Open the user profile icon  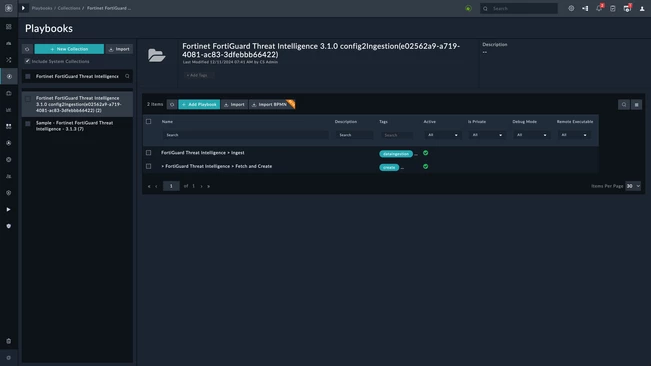642,8
